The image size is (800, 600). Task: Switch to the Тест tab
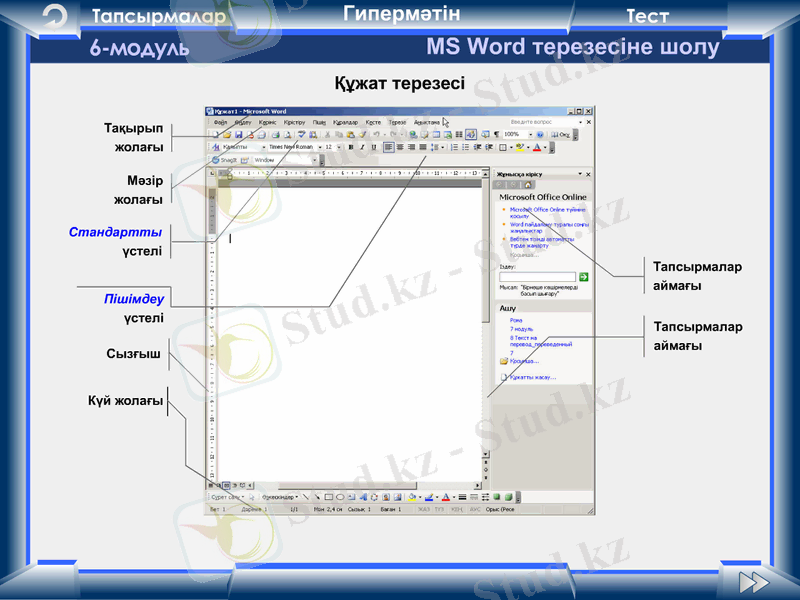(647, 17)
